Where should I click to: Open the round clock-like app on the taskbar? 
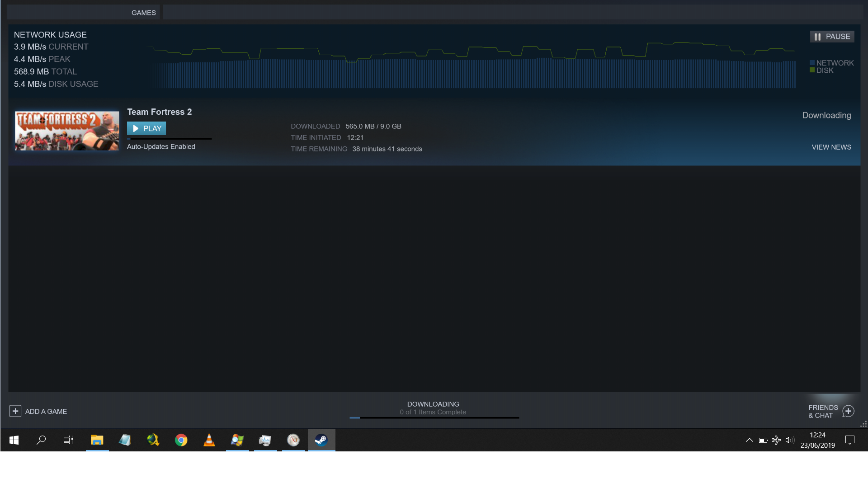pyautogui.click(x=293, y=440)
